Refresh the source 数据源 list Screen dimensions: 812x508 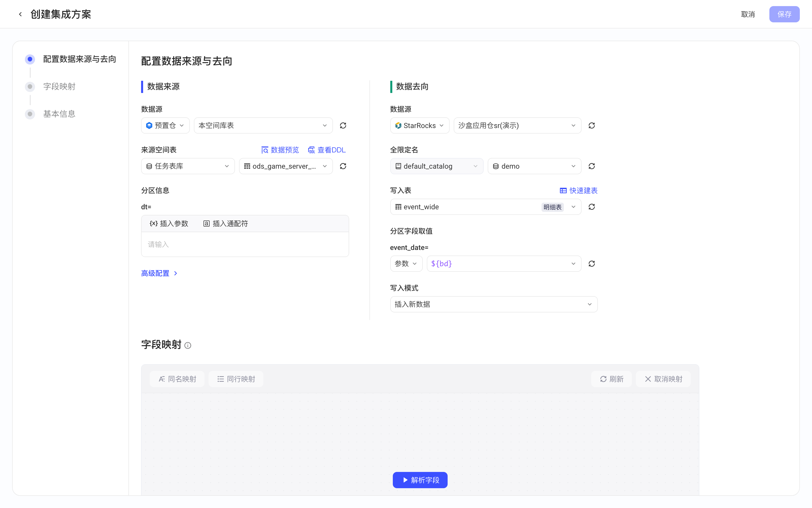click(x=343, y=125)
